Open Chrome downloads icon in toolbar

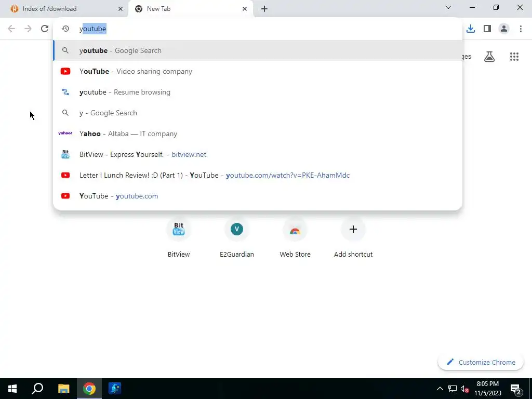471,29
